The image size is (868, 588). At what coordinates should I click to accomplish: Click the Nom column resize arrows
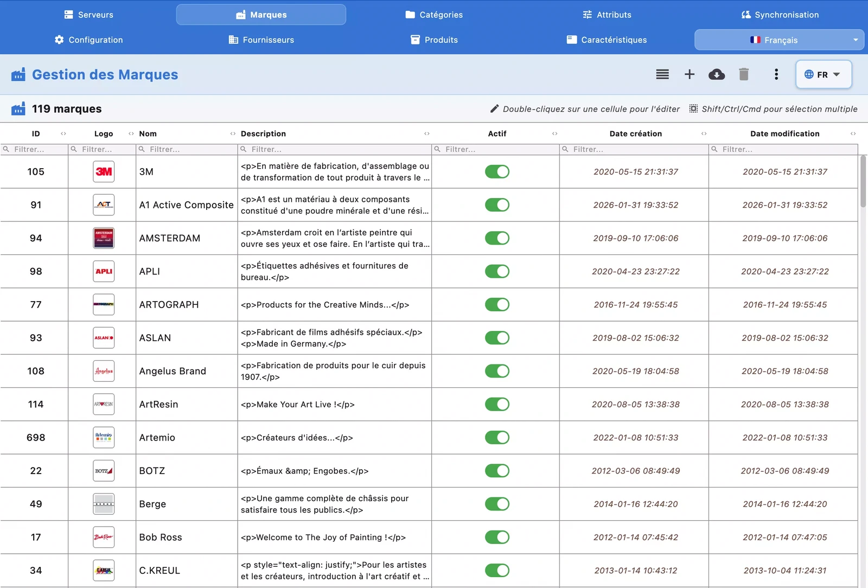point(233,133)
